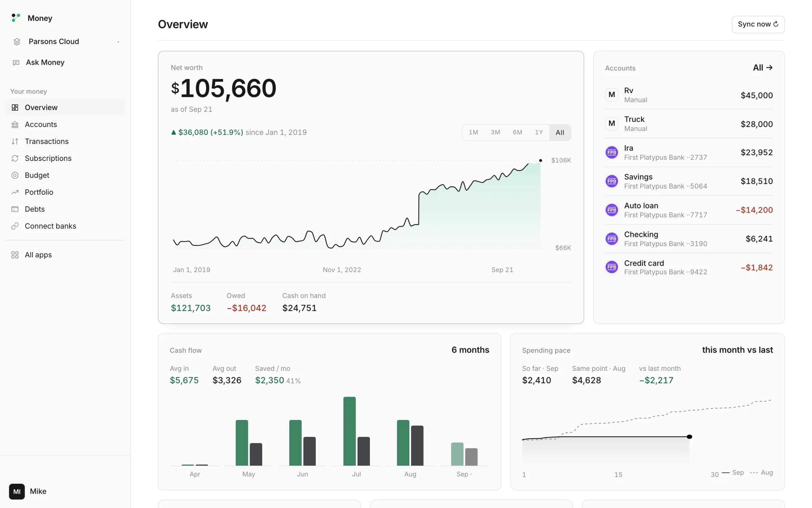Open the Truck account row
This screenshot has height=508, width=812.
[689, 124]
